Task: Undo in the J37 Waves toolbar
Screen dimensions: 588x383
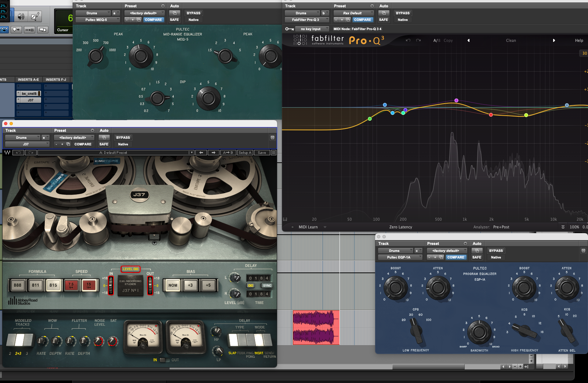Action: (x=18, y=152)
